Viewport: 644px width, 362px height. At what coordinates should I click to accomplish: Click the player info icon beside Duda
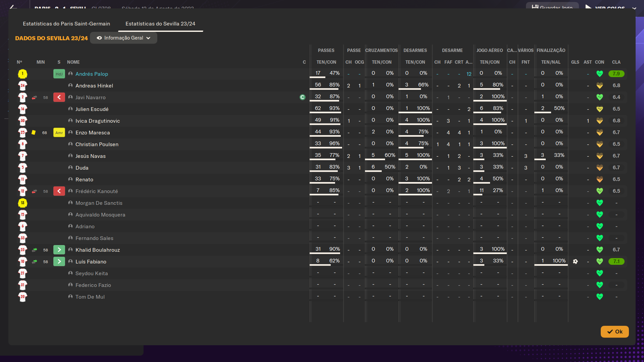pyautogui.click(x=70, y=168)
